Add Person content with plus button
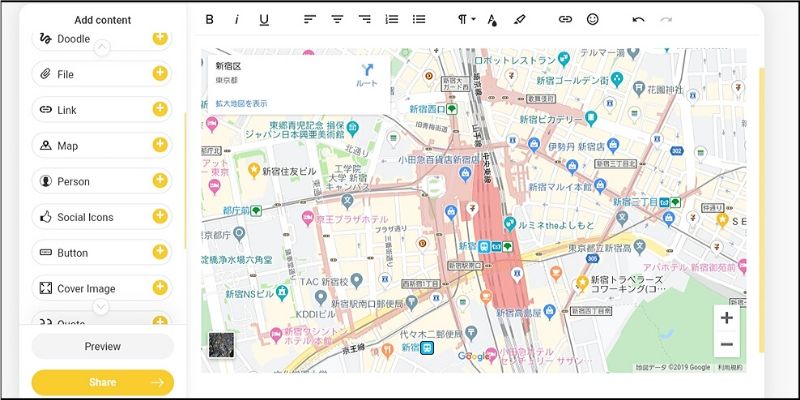 pos(160,181)
